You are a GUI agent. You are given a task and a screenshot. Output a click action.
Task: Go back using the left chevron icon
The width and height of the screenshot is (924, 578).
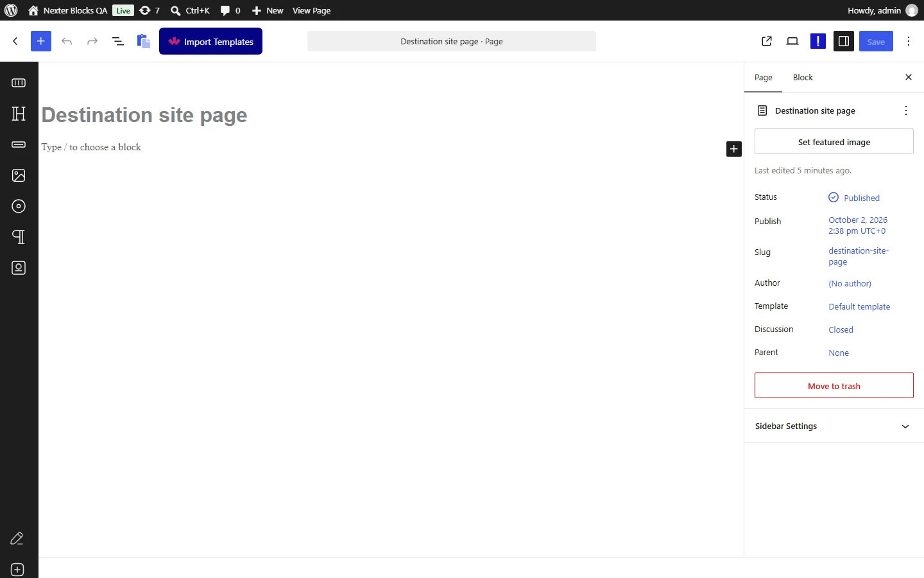[15, 41]
